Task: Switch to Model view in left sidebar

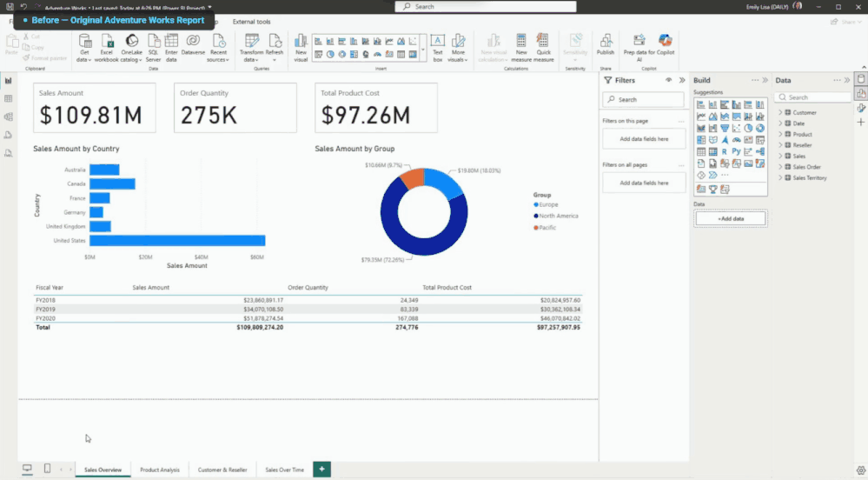Action: click(9, 117)
